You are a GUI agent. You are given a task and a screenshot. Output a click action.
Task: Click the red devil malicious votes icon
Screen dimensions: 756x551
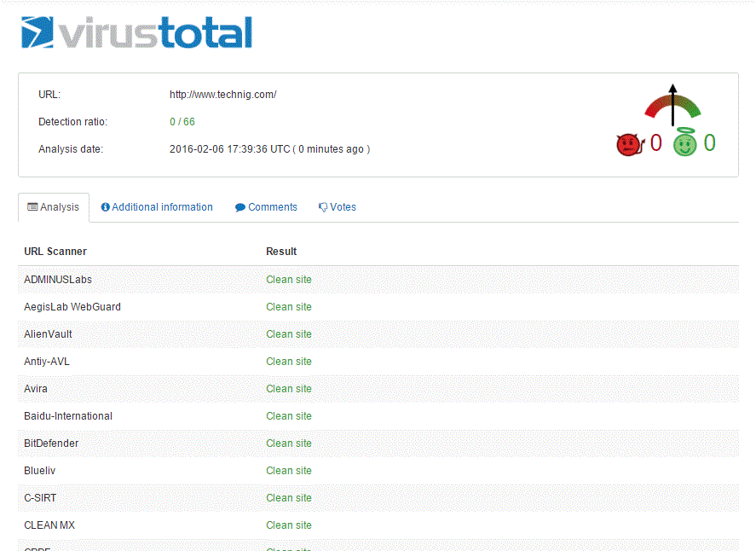tap(630, 144)
